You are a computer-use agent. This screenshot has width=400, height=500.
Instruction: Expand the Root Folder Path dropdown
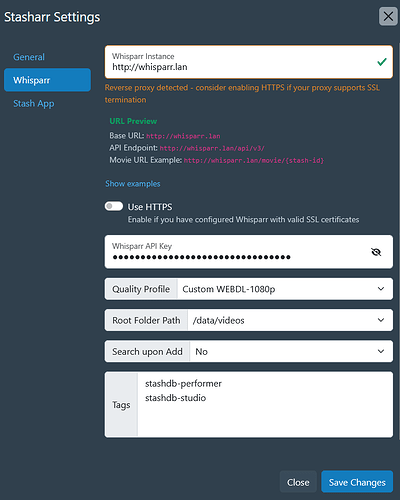(290, 320)
